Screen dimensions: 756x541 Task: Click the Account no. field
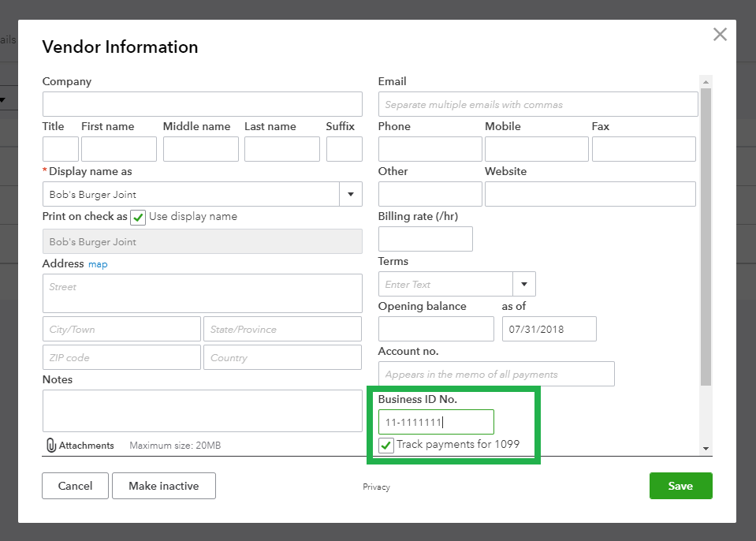tap(496, 374)
